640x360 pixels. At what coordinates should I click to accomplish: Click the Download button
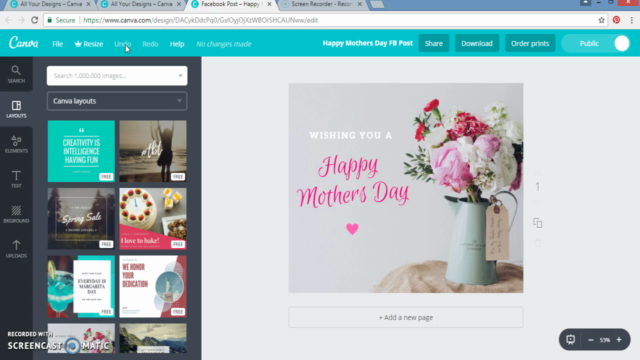pos(477,43)
